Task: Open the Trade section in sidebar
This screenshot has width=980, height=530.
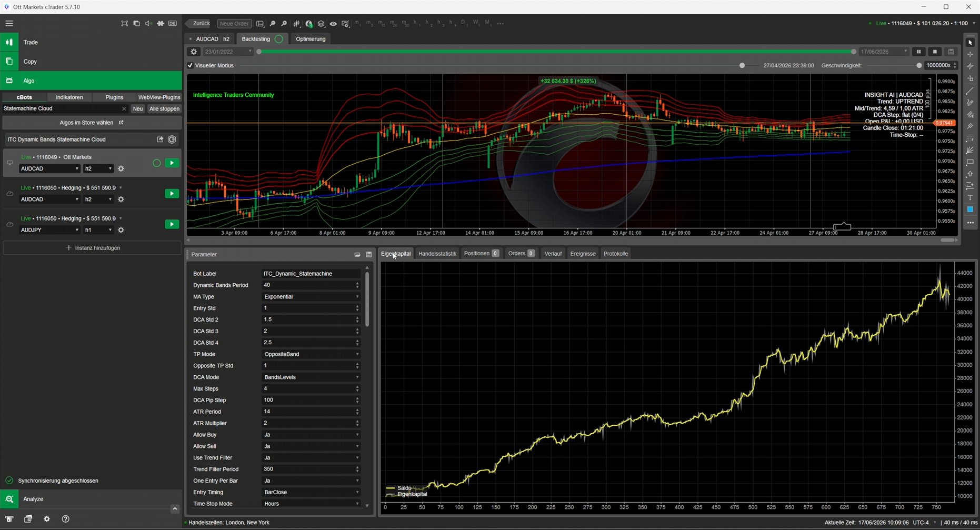Action: pyautogui.click(x=91, y=42)
